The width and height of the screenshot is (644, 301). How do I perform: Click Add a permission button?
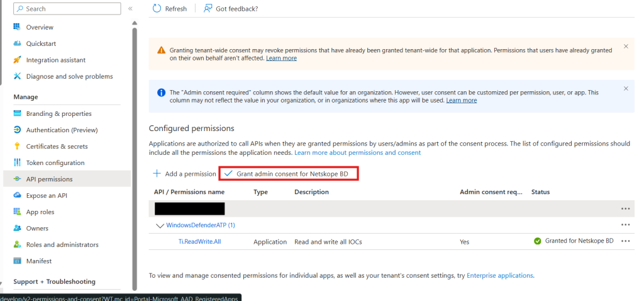click(184, 174)
